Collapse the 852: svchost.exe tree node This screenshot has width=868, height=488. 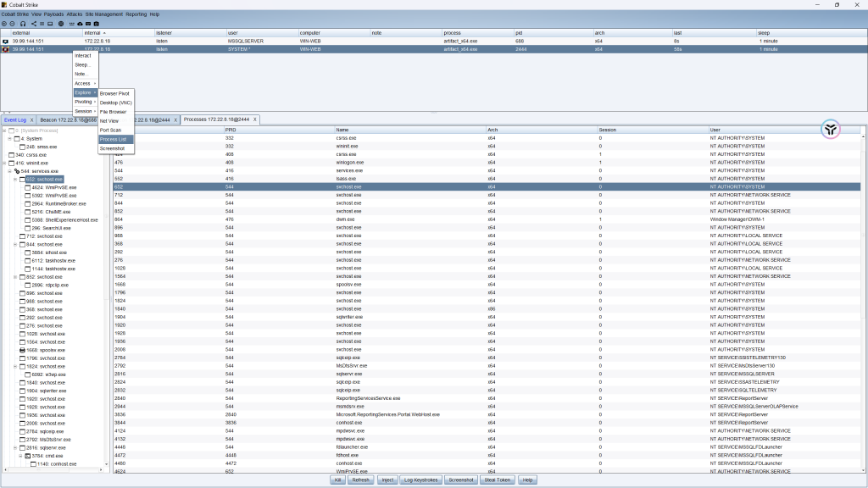(15, 277)
